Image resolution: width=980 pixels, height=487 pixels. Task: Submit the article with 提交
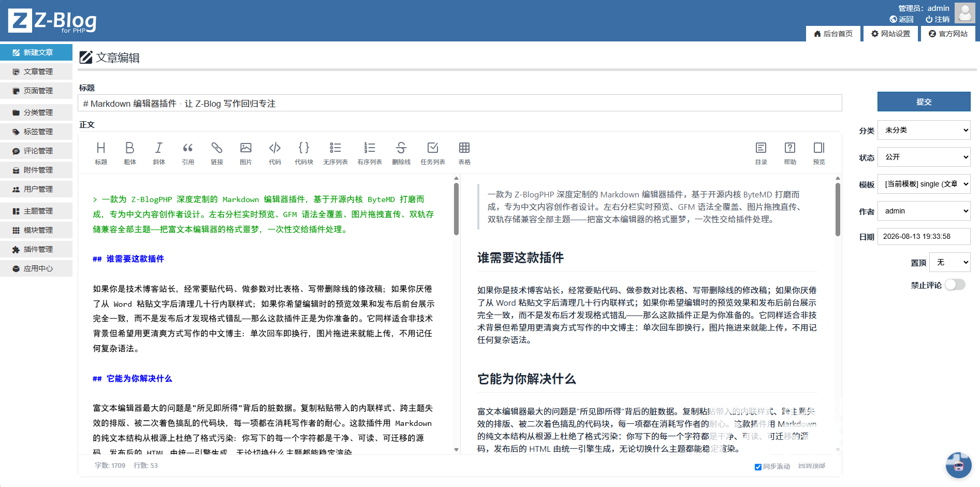tap(924, 102)
